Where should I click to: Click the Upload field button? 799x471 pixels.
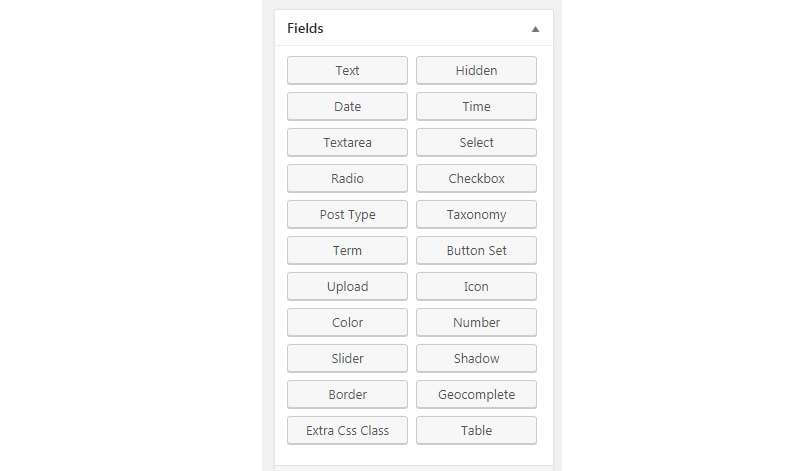coord(347,286)
